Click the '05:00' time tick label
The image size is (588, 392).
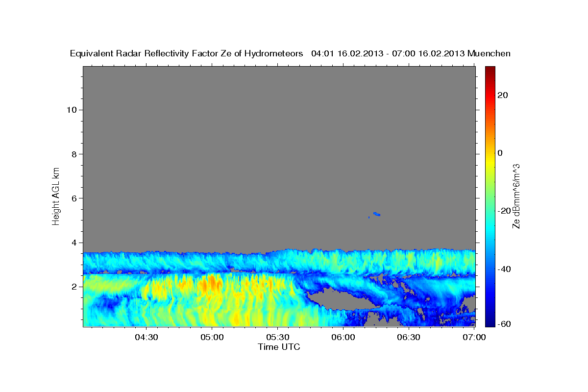pyautogui.click(x=212, y=337)
